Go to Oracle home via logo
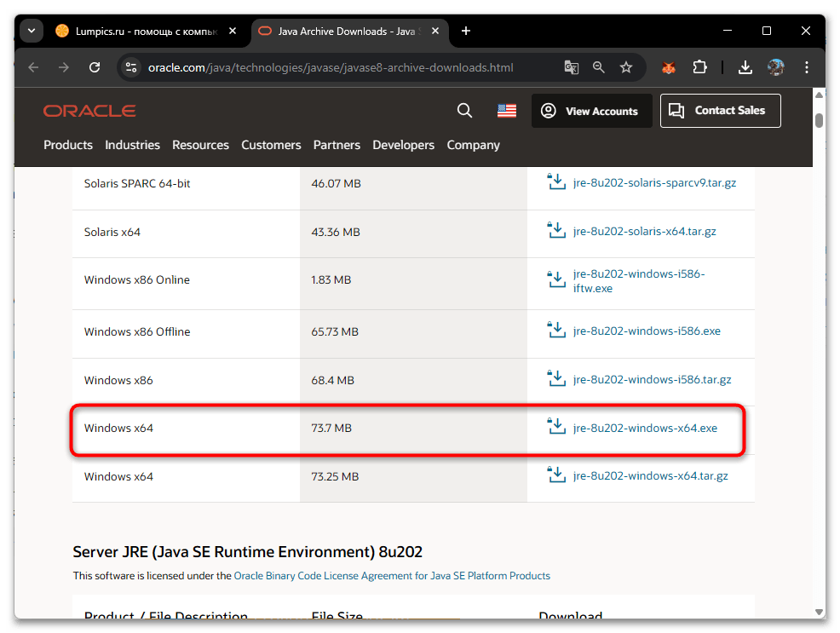This screenshot has height=633, width=840. point(89,111)
